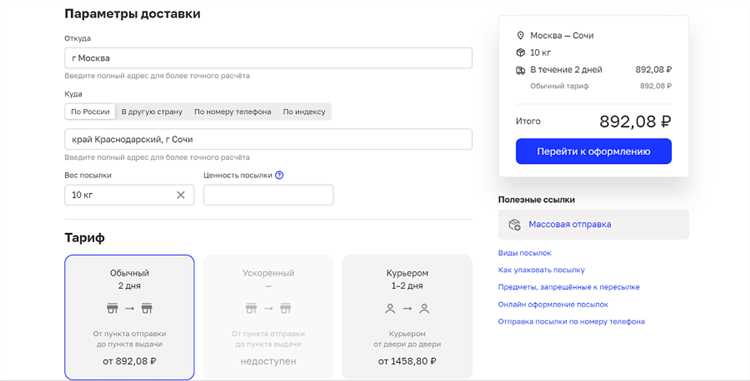The image size is (750, 381).
Task: Focus the Вес посылки field
Action: [130, 195]
